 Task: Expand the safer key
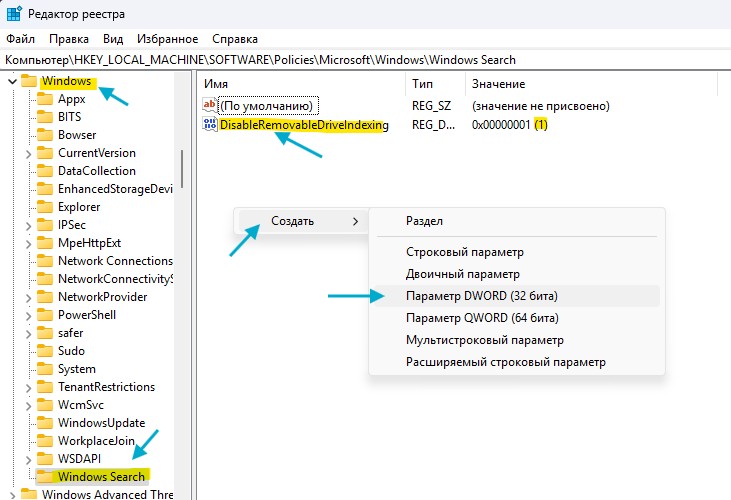[x=28, y=334]
